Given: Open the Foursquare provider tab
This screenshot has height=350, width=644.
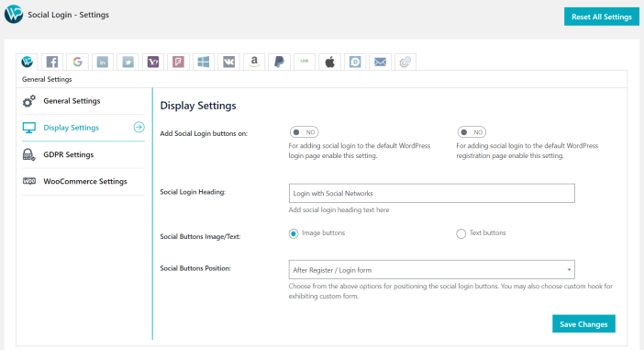Looking at the screenshot, I should [178, 62].
